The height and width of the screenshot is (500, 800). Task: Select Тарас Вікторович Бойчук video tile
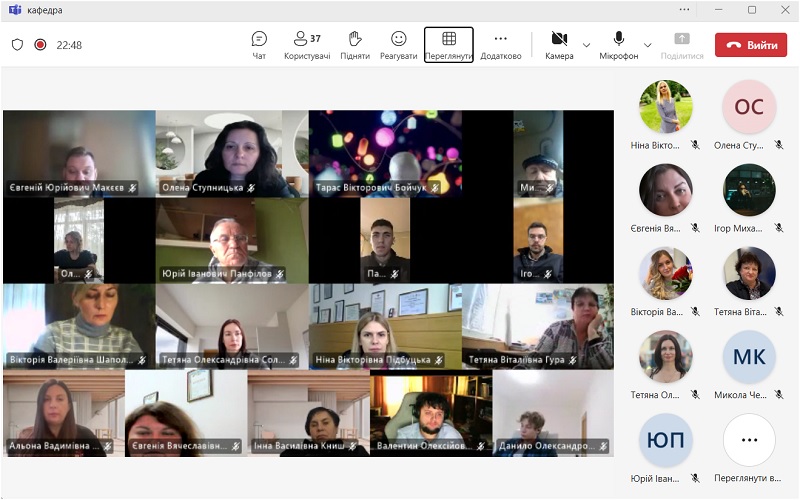[x=385, y=154]
